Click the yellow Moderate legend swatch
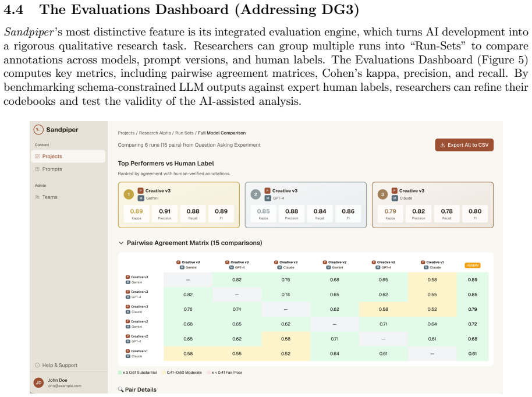 (x=164, y=373)
